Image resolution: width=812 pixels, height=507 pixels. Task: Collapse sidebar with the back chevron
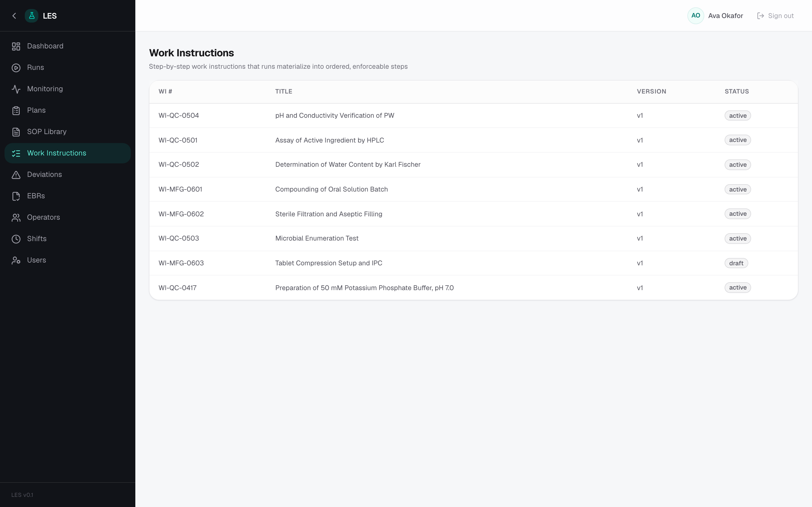click(x=14, y=16)
